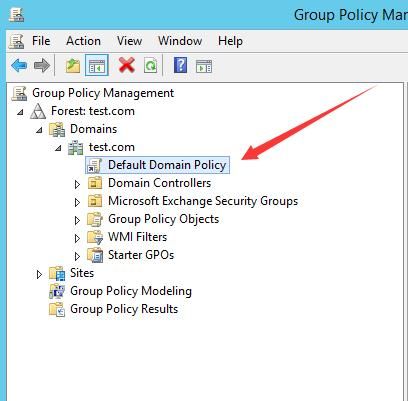Expand the Sites node
The height and width of the screenshot is (401, 408).
pyautogui.click(x=39, y=274)
